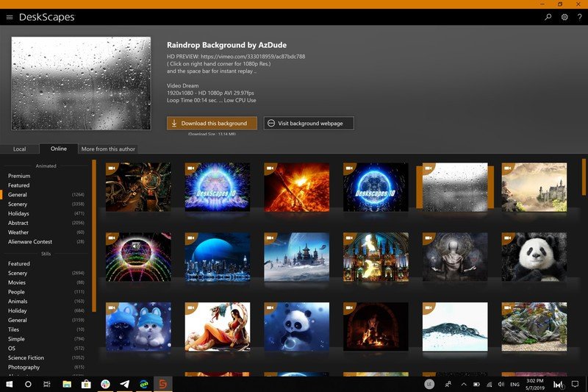Open More from this author tab
Viewport: 588px width, 392px height.
click(108, 149)
